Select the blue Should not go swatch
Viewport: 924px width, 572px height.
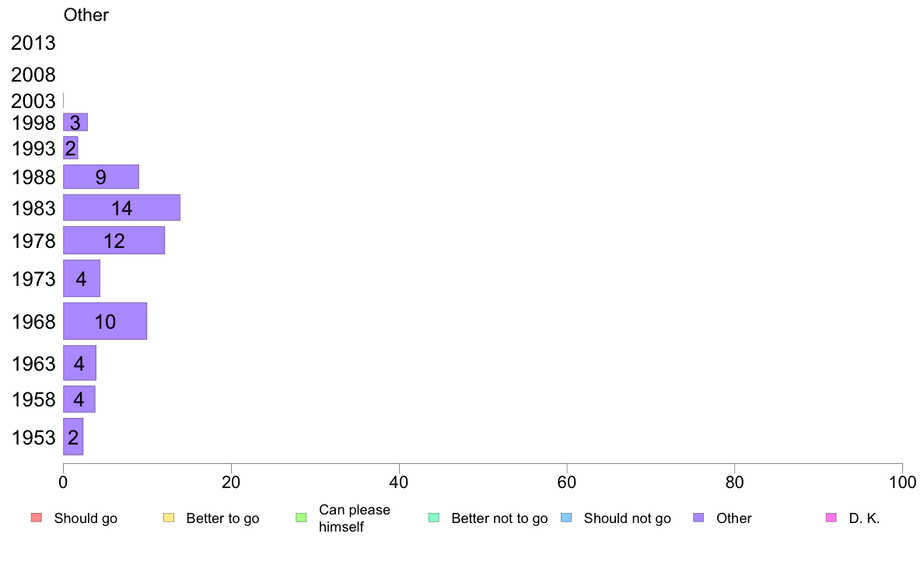(566, 518)
